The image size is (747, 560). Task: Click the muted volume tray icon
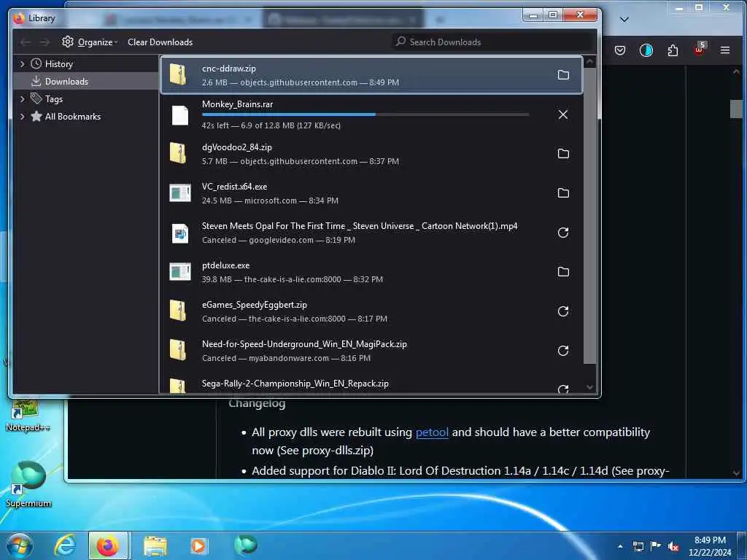pyautogui.click(x=673, y=547)
